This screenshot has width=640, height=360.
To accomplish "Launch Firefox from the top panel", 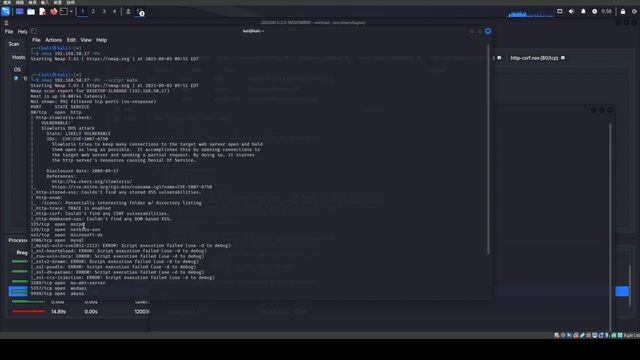I will 53,11.
